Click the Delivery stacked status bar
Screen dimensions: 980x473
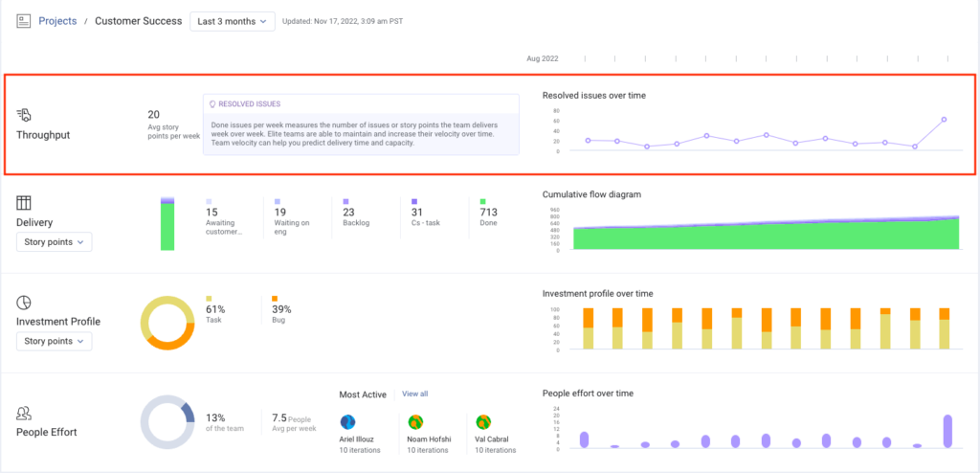(167, 224)
